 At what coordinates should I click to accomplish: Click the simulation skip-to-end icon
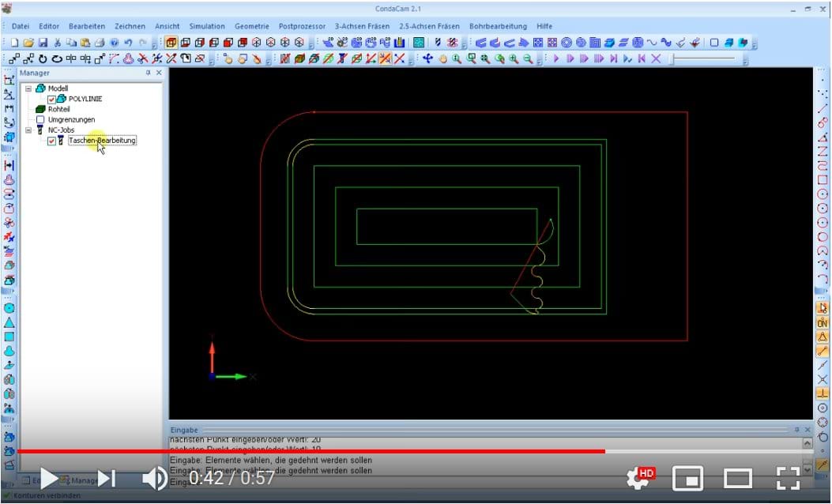pos(613,59)
